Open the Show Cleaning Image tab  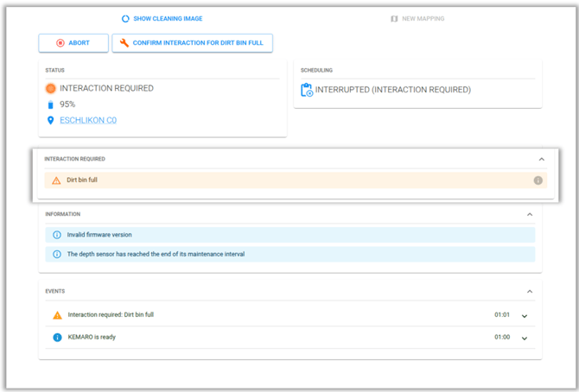tap(162, 18)
